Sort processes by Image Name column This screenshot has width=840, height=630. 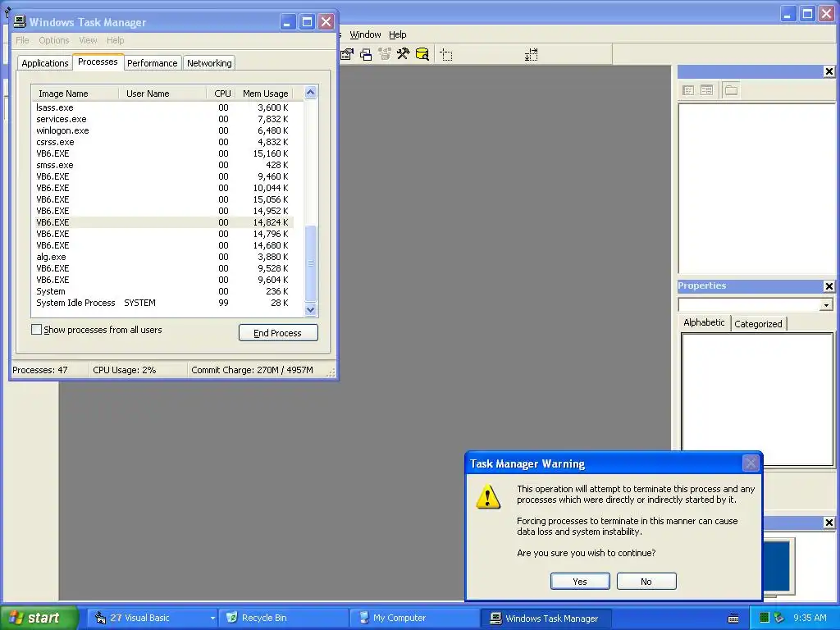[x=75, y=94]
